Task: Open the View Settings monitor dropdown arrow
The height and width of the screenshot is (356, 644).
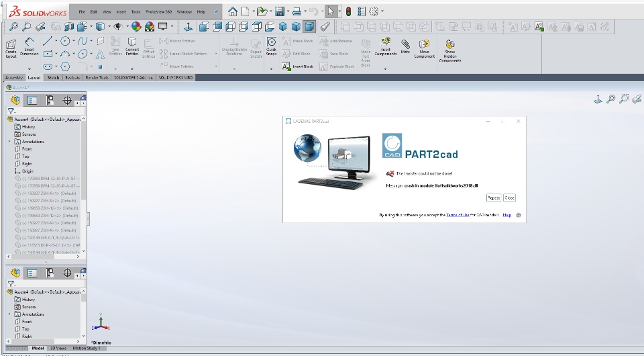Action: 172,27
